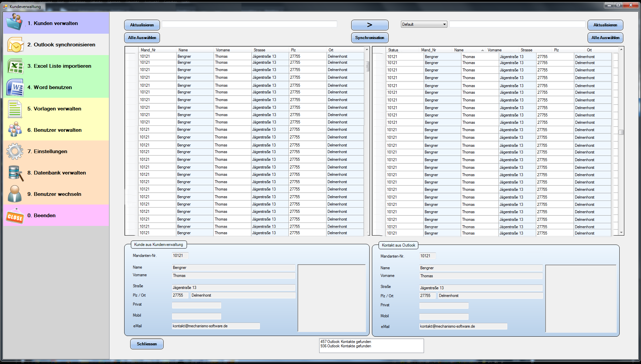Screen dimensions: 641x364
Task: Sort left table by Mand_Nr header
Action: 157,50
